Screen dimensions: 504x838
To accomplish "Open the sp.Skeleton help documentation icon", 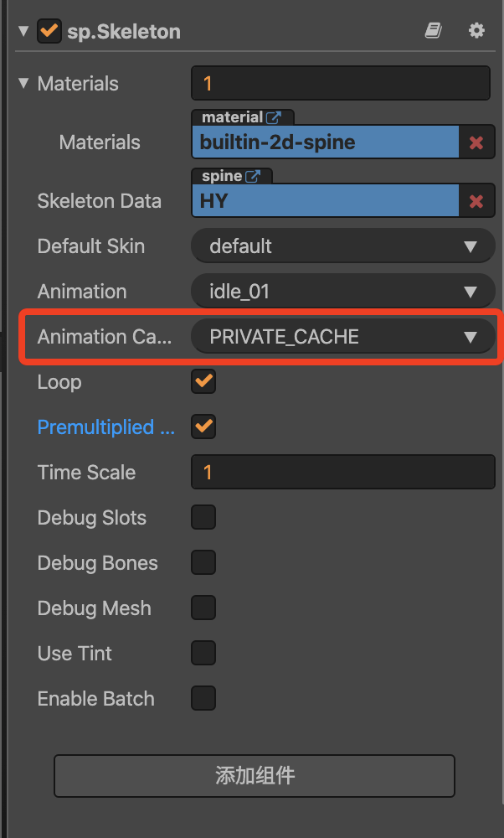I will click(433, 31).
